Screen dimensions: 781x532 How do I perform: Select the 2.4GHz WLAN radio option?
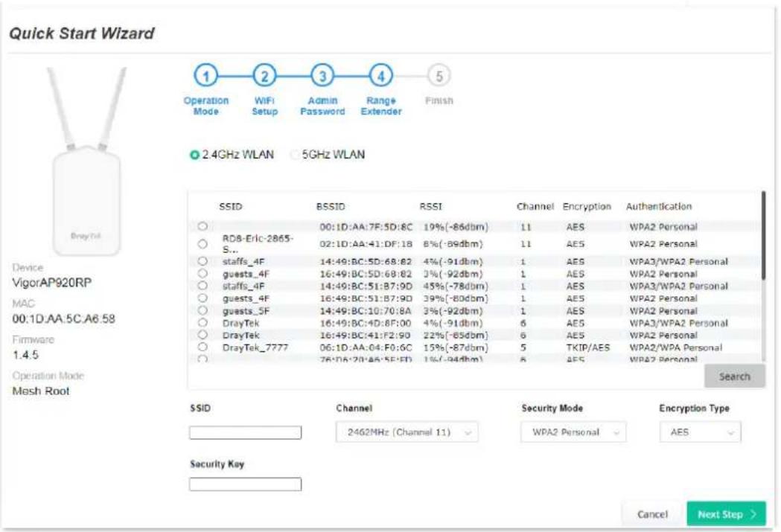pyautogui.click(x=195, y=155)
